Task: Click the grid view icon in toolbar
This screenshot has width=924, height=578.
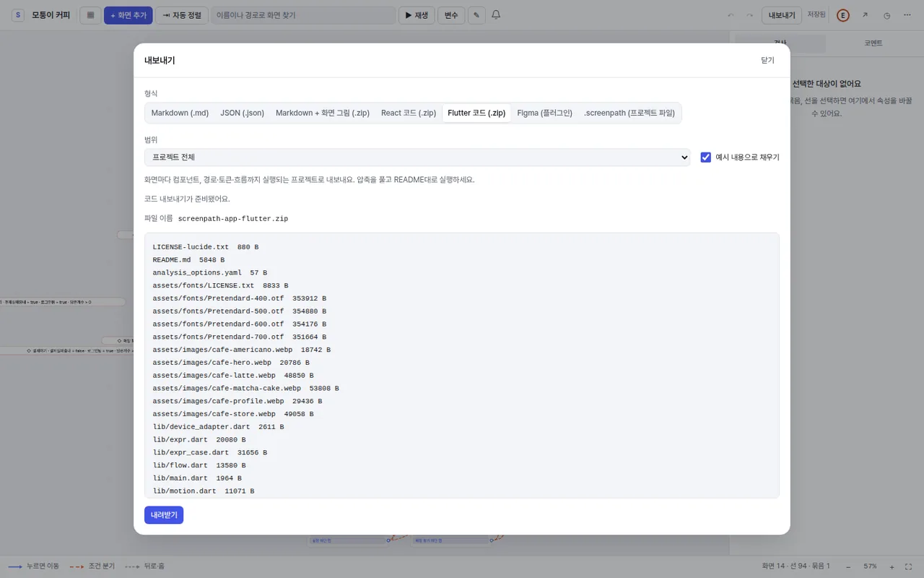Action: 90,15
